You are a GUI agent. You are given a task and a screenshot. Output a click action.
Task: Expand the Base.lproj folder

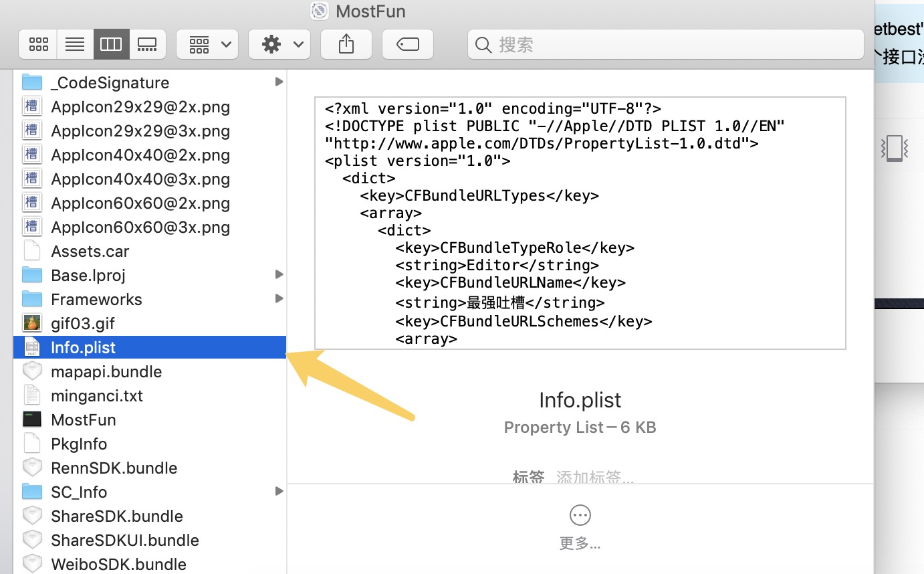[x=279, y=275]
